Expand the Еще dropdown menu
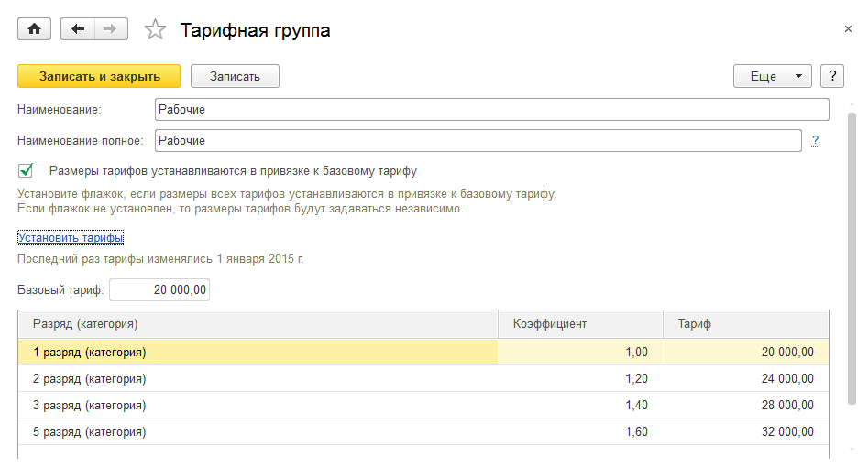This screenshot has height=467, width=868. (x=773, y=76)
